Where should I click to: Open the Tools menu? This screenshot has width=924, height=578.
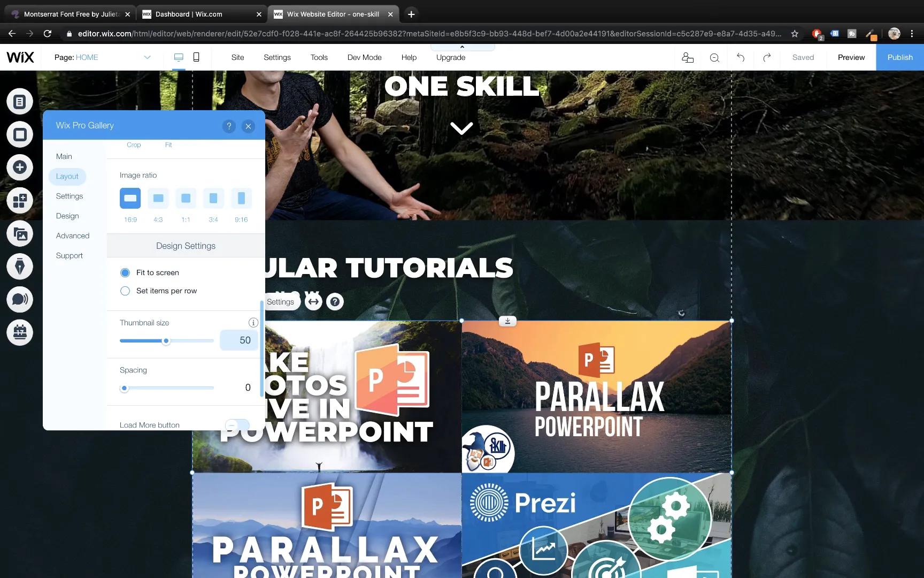(x=319, y=57)
